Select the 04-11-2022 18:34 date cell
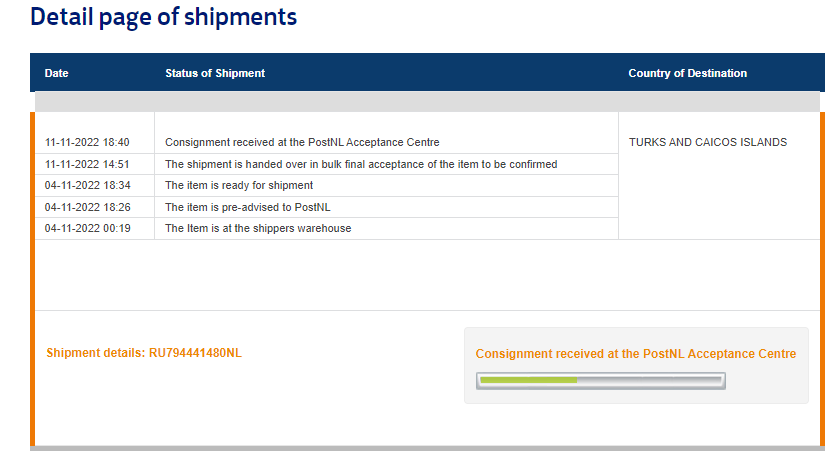Viewport: 839px width, 474px height. (x=87, y=185)
